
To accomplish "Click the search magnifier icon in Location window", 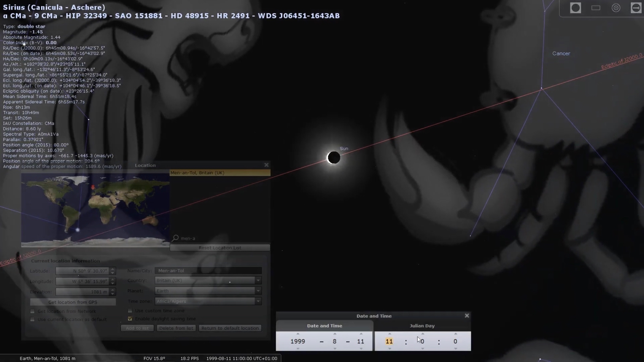I will coord(175,238).
